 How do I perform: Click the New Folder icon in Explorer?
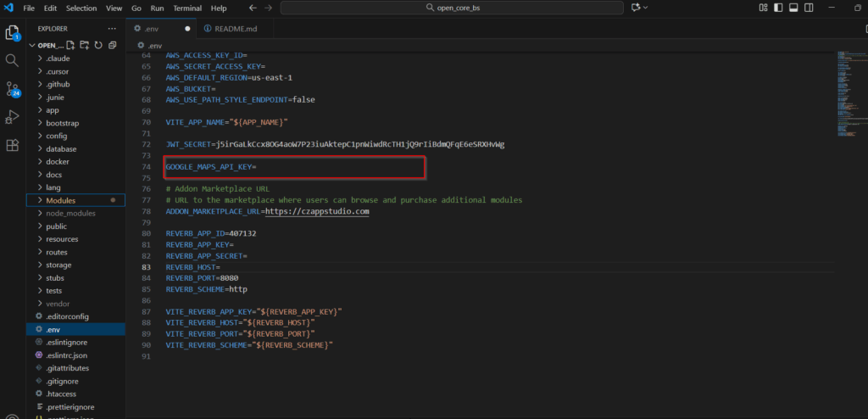pyautogui.click(x=85, y=45)
